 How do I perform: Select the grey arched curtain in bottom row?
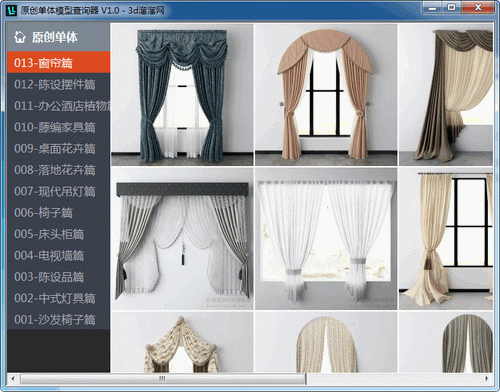(446, 342)
